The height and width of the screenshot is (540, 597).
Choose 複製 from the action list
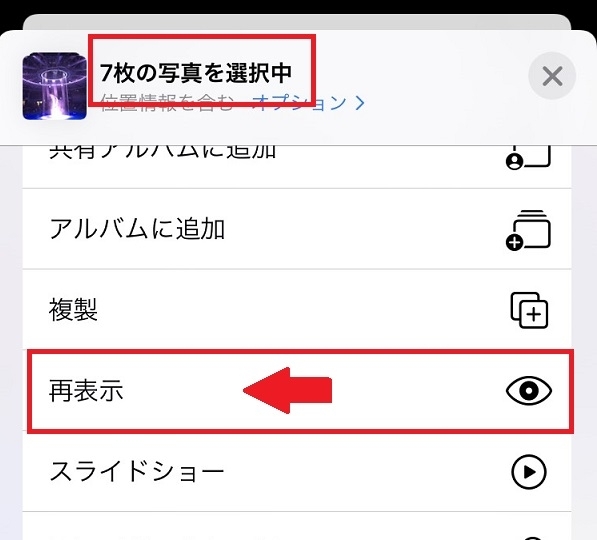[297, 309]
